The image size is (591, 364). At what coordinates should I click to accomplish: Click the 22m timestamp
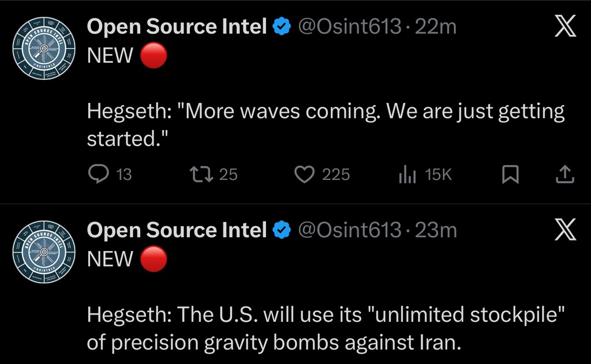click(x=436, y=27)
